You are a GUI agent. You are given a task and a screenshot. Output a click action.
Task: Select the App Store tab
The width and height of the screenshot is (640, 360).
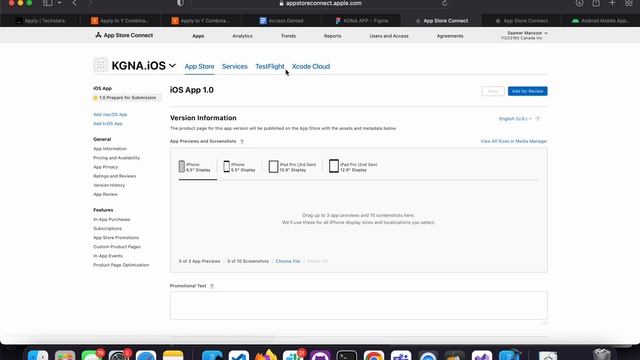(x=199, y=66)
